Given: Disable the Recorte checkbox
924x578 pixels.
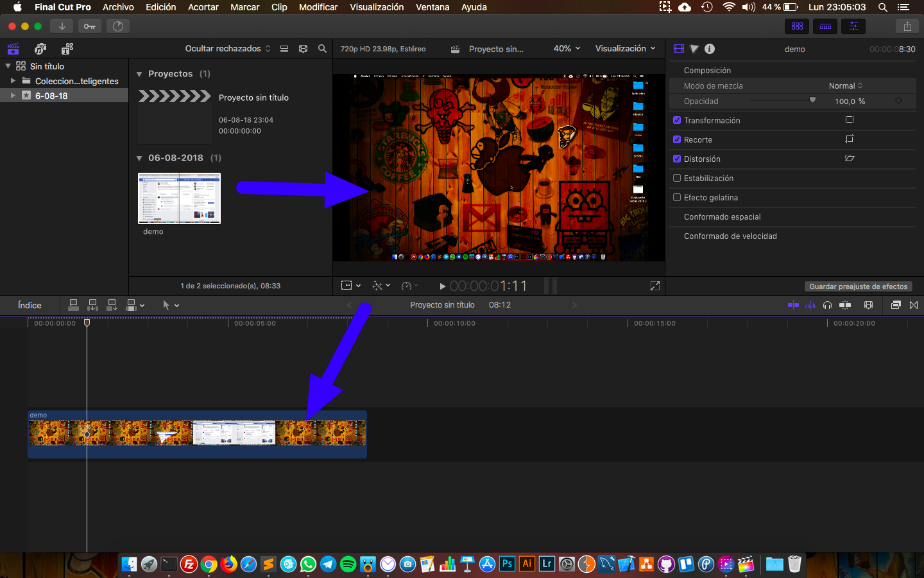Looking at the screenshot, I should coord(677,140).
